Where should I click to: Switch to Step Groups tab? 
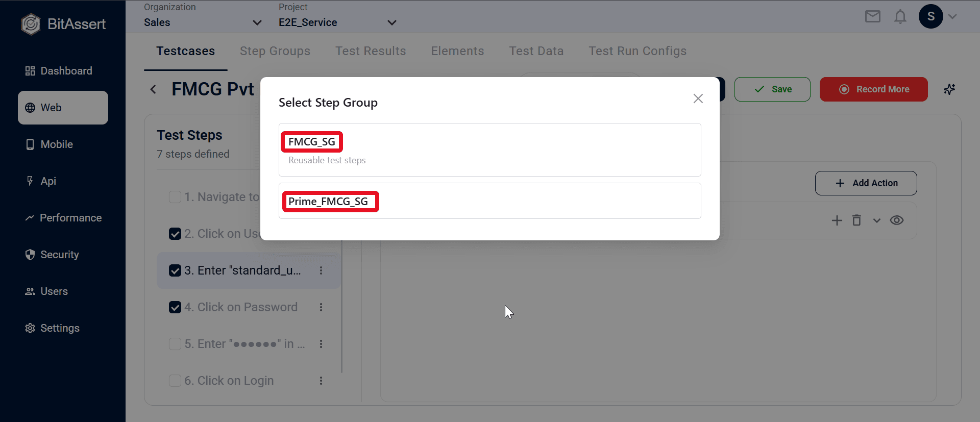275,51
